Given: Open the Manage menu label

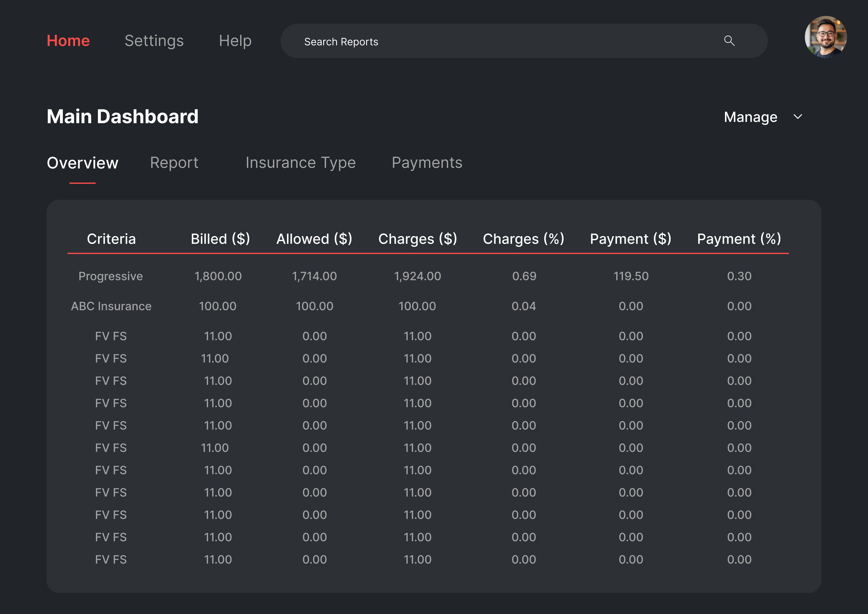Looking at the screenshot, I should click(750, 117).
